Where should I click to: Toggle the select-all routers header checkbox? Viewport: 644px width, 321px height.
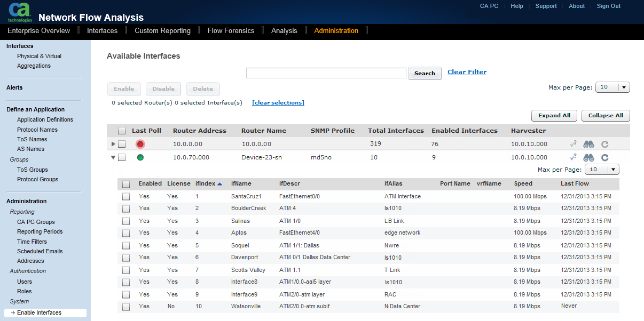click(122, 131)
